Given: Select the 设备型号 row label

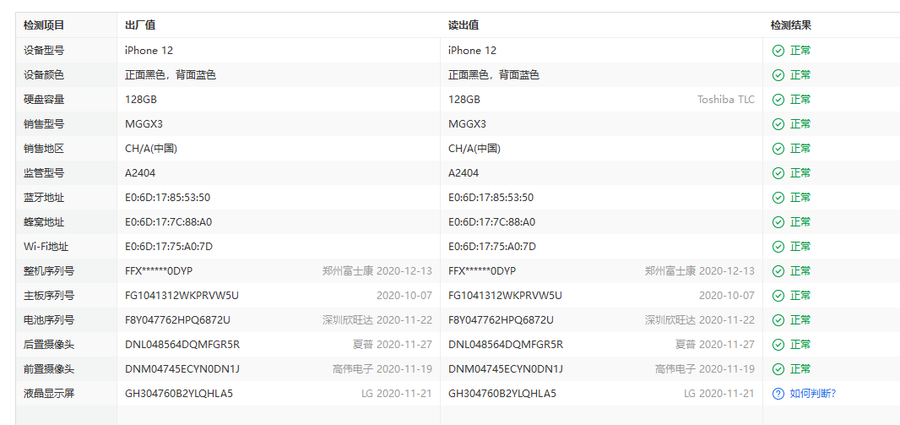Looking at the screenshot, I should click(x=44, y=51).
